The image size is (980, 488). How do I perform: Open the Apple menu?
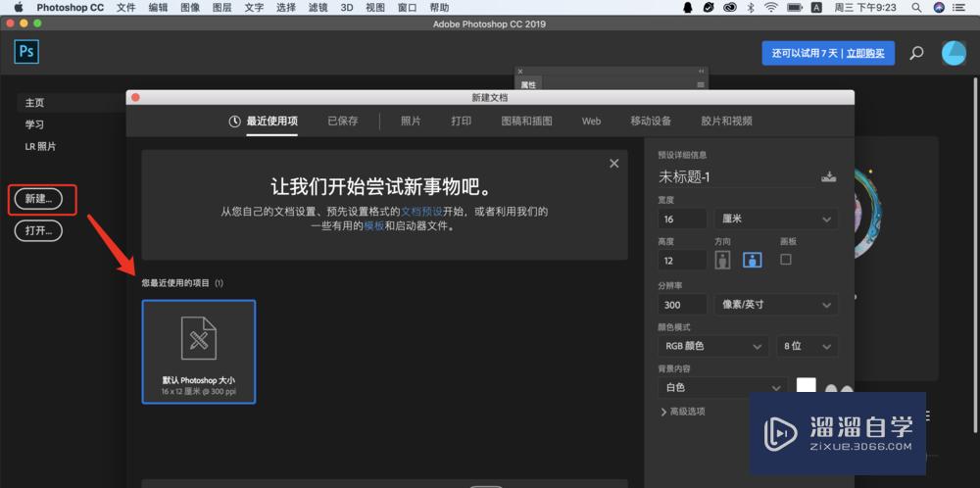coord(18,8)
